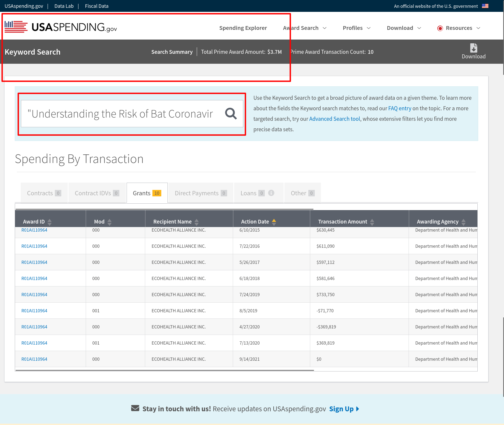
Task: Open Spending Explorer
Action: point(243,28)
